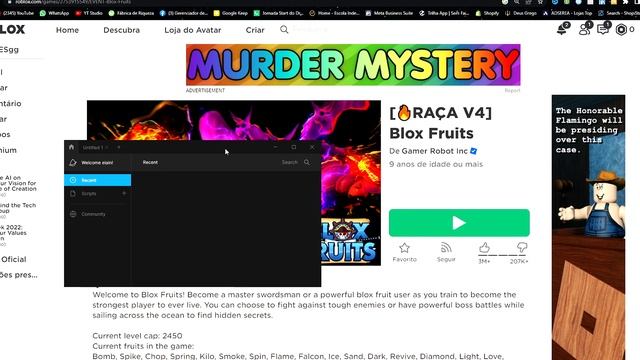Open Descubra in Roblox navigation
The width and height of the screenshot is (640, 360).
[x=121, y=30]
